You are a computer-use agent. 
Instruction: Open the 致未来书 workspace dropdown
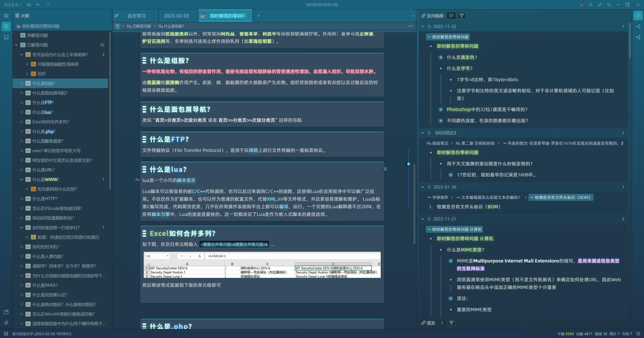(x=12, y=5)
